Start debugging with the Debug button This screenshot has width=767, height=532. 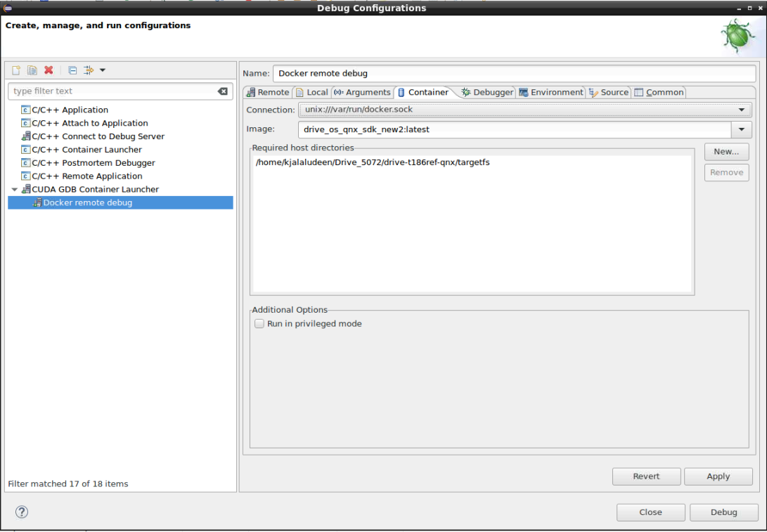click(723, 512)
